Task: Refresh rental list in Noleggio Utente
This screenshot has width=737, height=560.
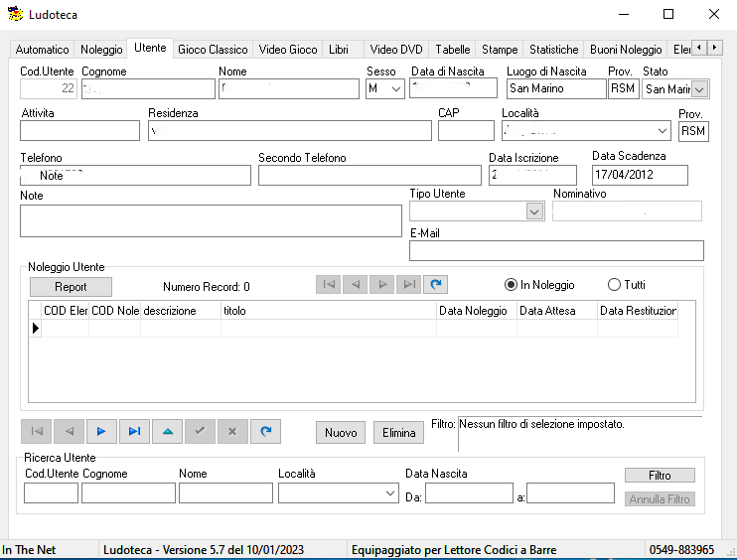Action: [x=436, y=284]
